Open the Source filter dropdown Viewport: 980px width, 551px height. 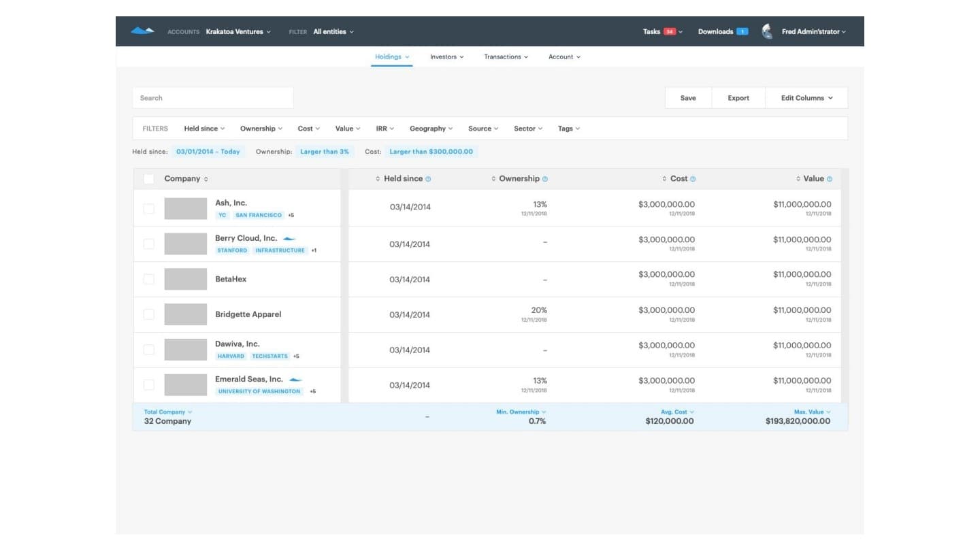[483, 129]
